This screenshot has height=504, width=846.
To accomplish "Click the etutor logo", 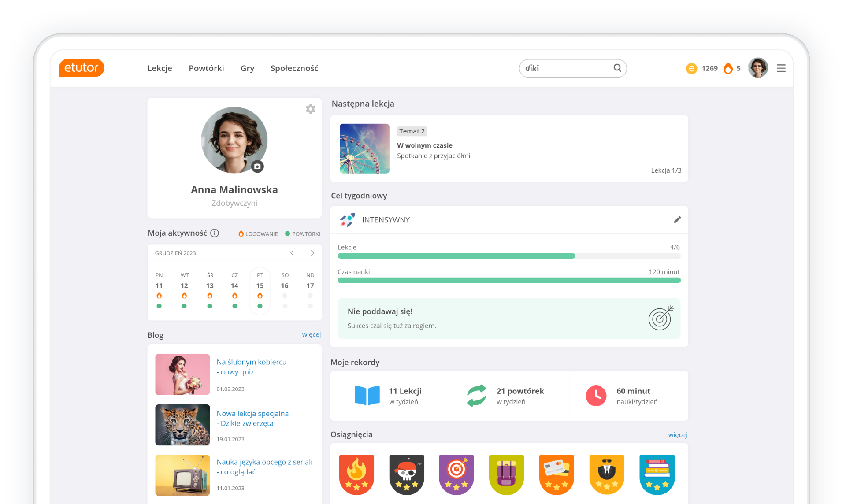I will click(x=82, y=68).
